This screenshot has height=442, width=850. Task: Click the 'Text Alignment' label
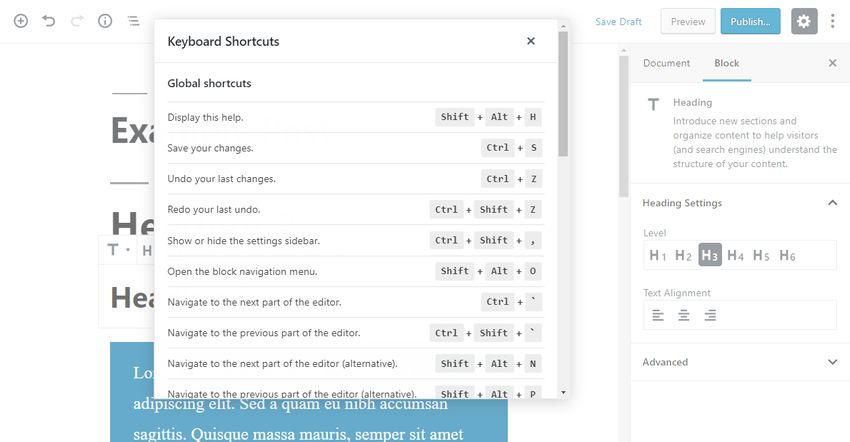tap(677, 293)
